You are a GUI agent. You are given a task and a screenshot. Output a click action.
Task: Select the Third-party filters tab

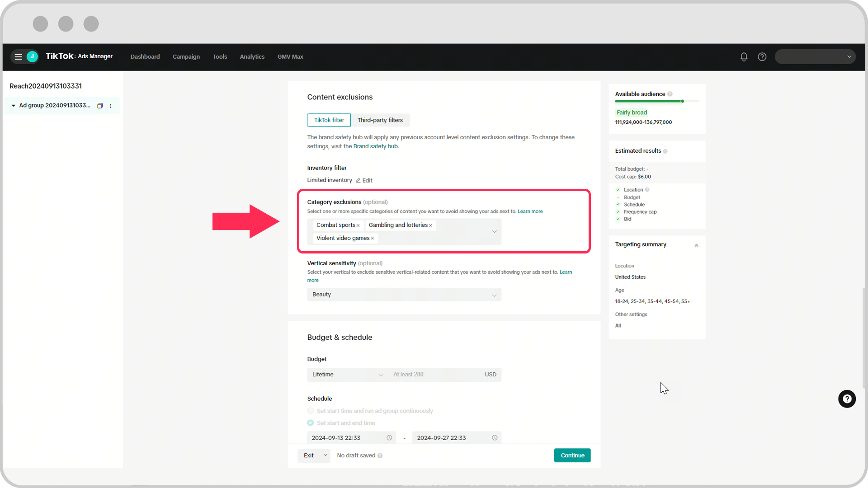coord(380,120)
